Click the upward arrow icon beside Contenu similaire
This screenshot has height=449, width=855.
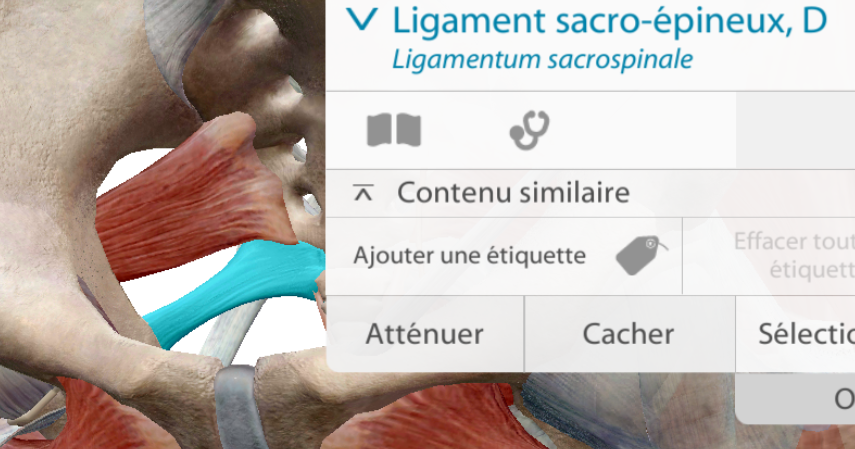(x=363, y=193)
